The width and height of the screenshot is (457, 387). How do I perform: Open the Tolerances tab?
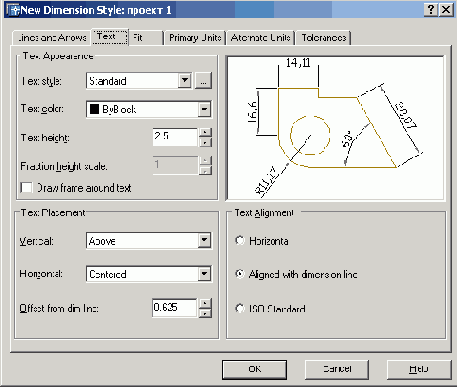point(323,38)
